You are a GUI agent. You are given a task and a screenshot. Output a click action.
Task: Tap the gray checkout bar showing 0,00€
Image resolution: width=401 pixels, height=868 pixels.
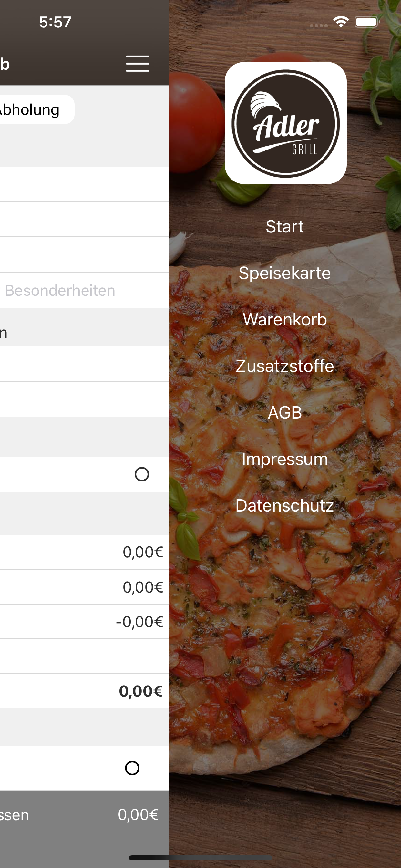(84, 815)
